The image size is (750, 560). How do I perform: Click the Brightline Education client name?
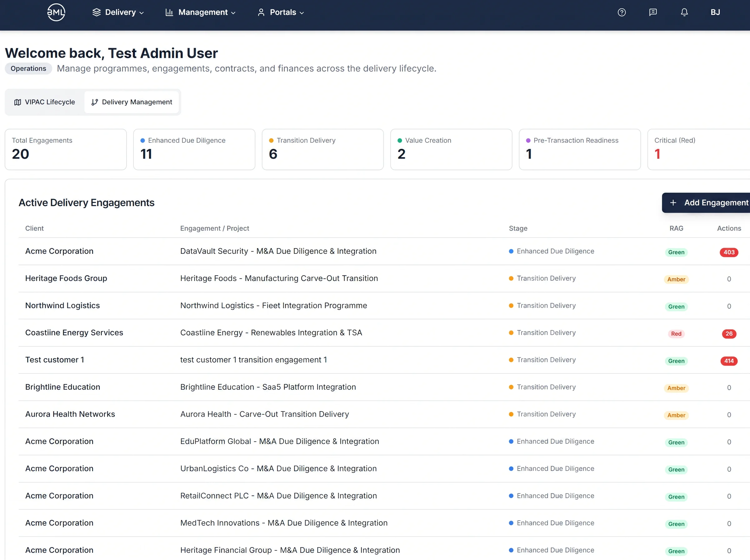63,387
